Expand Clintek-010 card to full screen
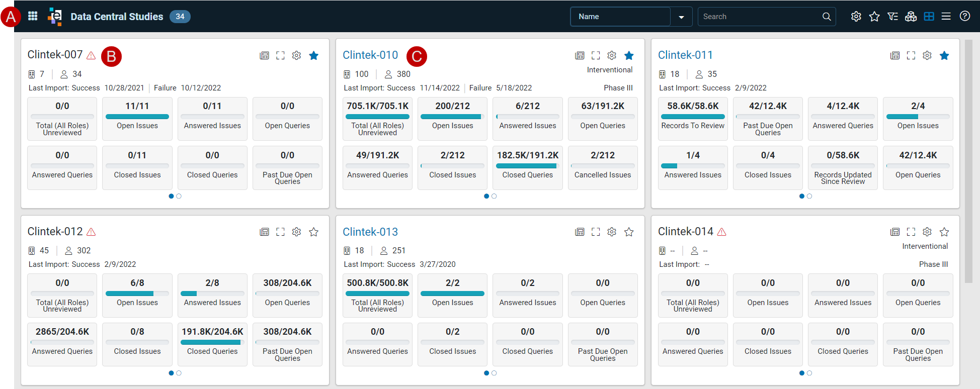The image size is (980, 389). click(x=596, y=55)
